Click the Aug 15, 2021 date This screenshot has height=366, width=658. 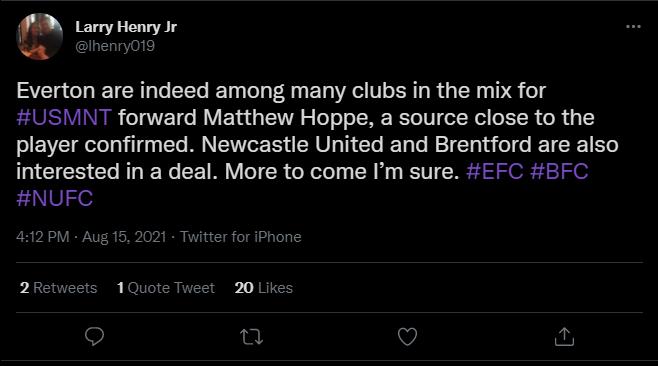pyautogui.click(x=124, y=237)
